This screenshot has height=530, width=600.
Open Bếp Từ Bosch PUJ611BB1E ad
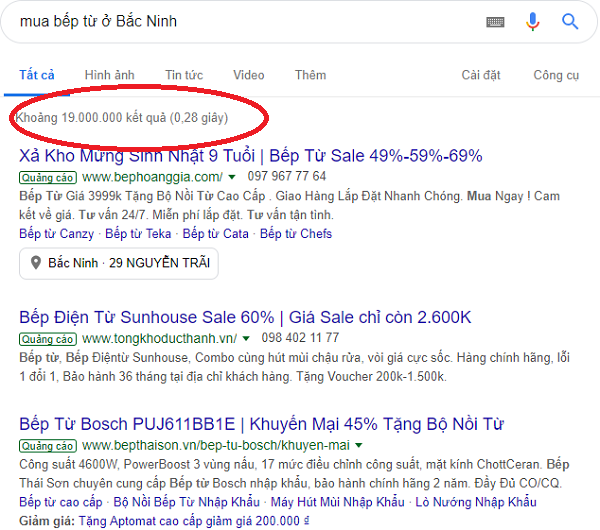coord(261,424)
